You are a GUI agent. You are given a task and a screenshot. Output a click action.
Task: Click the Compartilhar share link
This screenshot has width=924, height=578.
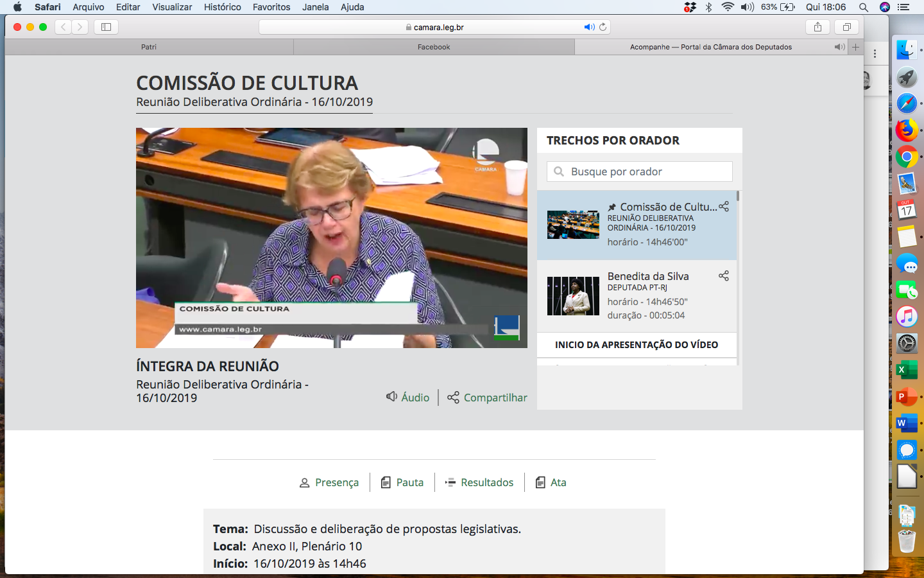(x=488, y=398)
